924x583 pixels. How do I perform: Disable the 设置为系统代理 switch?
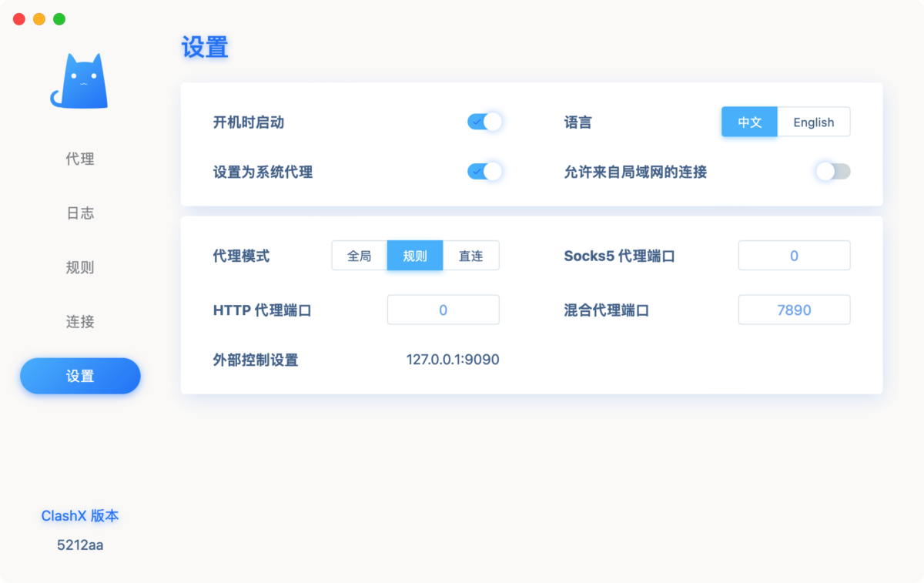484,172
